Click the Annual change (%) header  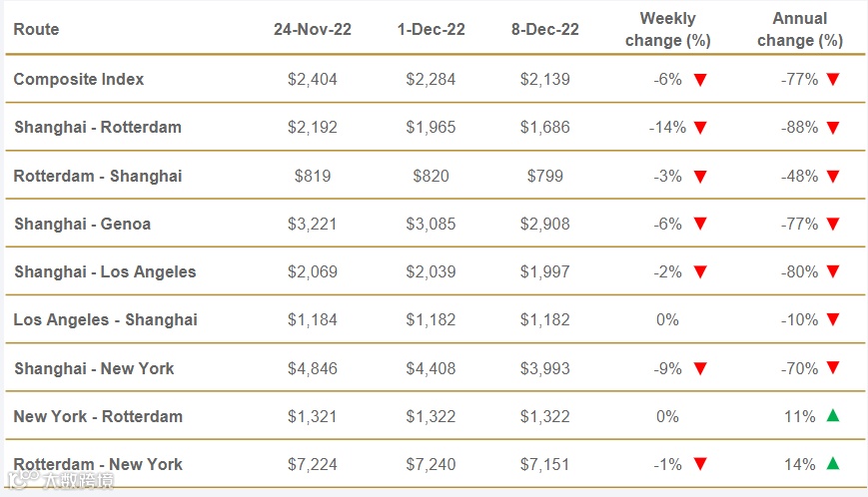[x=800, y=29]
